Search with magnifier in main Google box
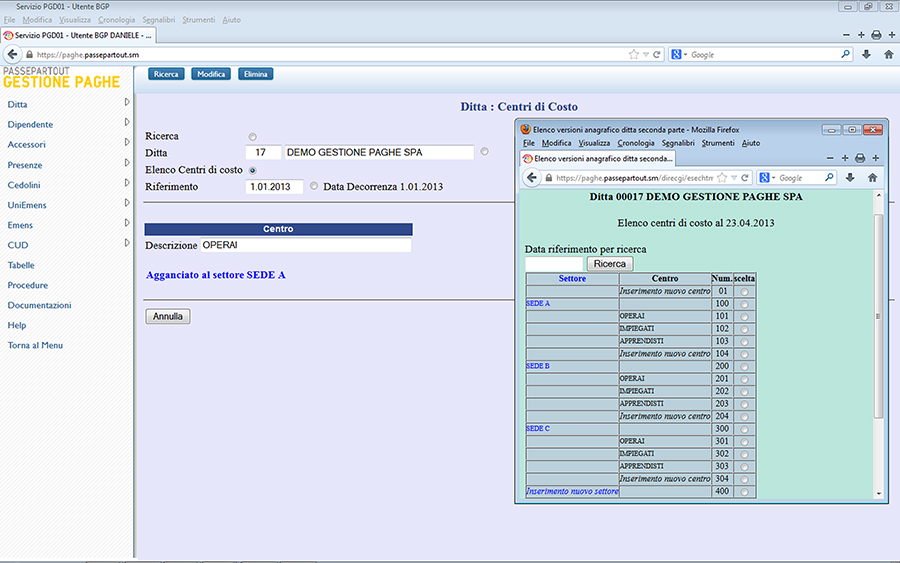The height and width of the screenshot is (563, 900). pos(845,54)
